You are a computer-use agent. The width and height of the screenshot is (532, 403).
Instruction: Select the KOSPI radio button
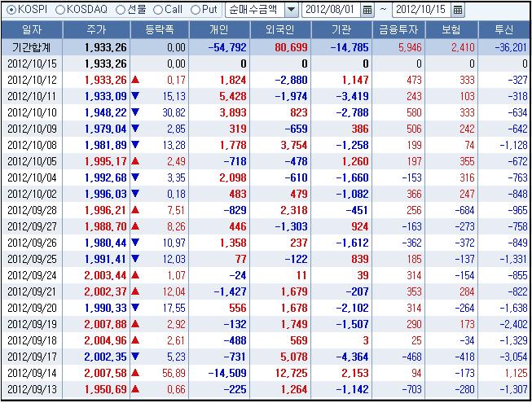coord(11,10)
